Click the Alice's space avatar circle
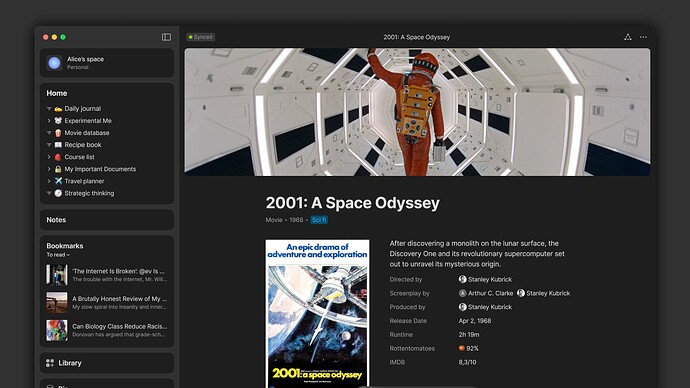This screenshot has height=388, width=690. [x=55, y=63]
